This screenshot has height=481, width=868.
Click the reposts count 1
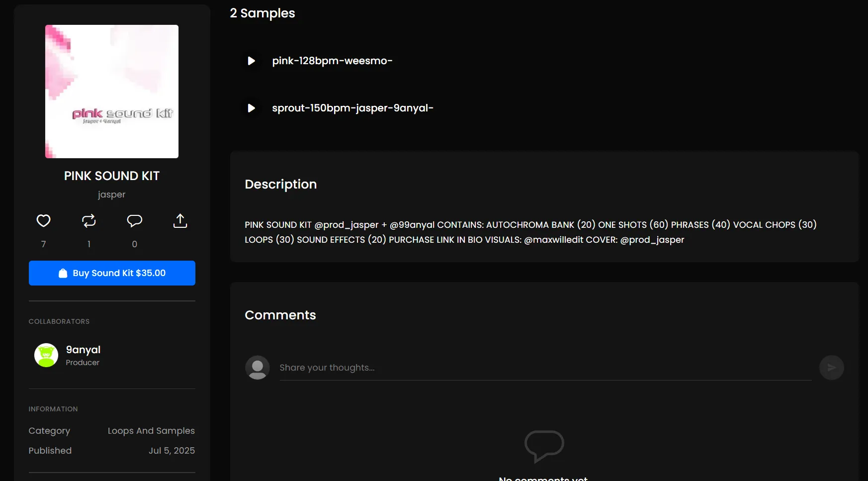click(89, 244)
